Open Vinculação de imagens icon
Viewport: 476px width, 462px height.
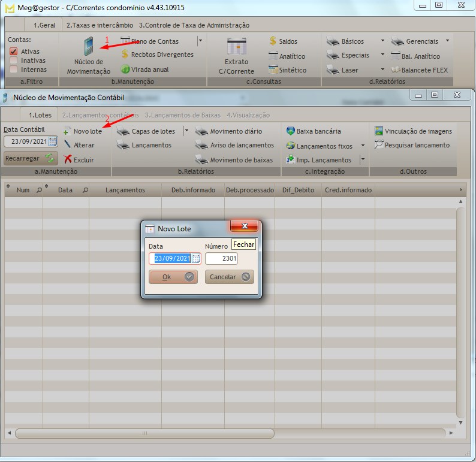coord(378,131)
